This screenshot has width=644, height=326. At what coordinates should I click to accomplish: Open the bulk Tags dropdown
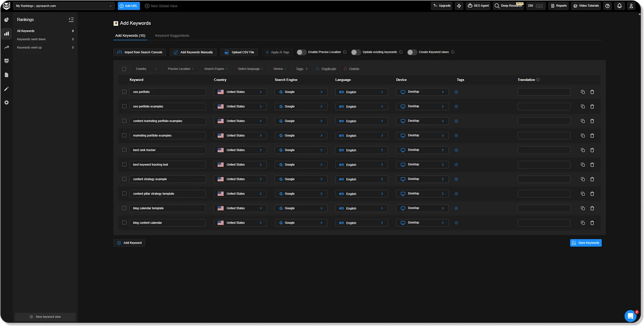click(302, 69)
